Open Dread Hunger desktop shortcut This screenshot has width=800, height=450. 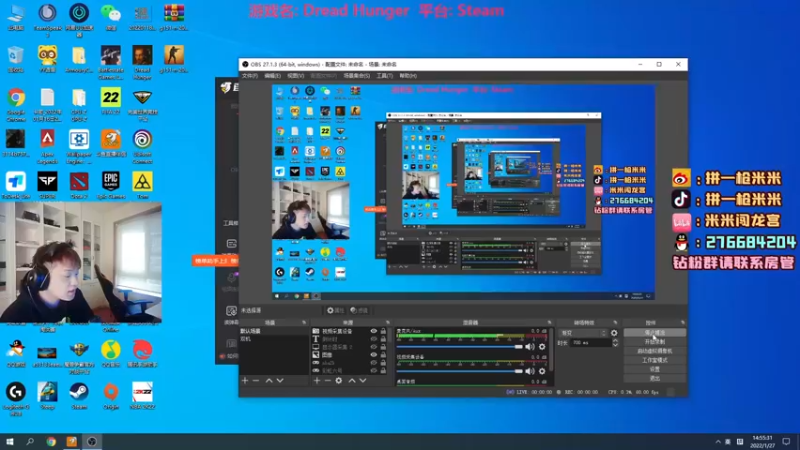[x=142, y=62]
